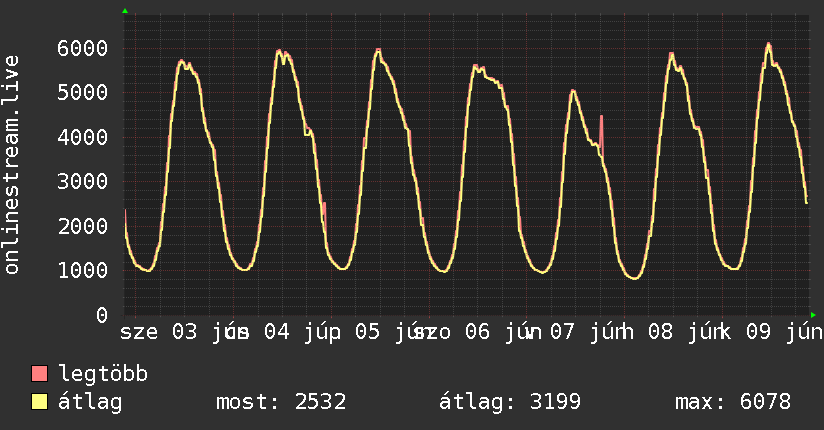824x430 pixels.
Task: Click the 3000 y-axis label
Action: click(x=83, y=182)
